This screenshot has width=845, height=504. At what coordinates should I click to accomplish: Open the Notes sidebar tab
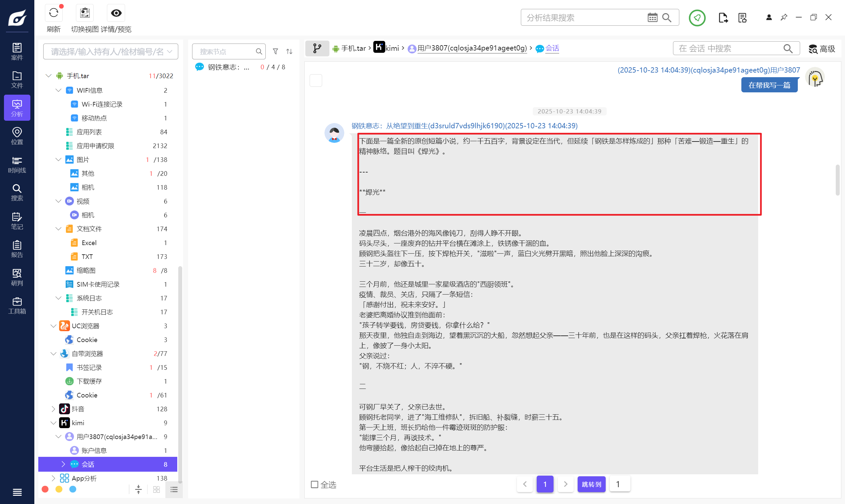pyautogui.click(x=17, y=221)
